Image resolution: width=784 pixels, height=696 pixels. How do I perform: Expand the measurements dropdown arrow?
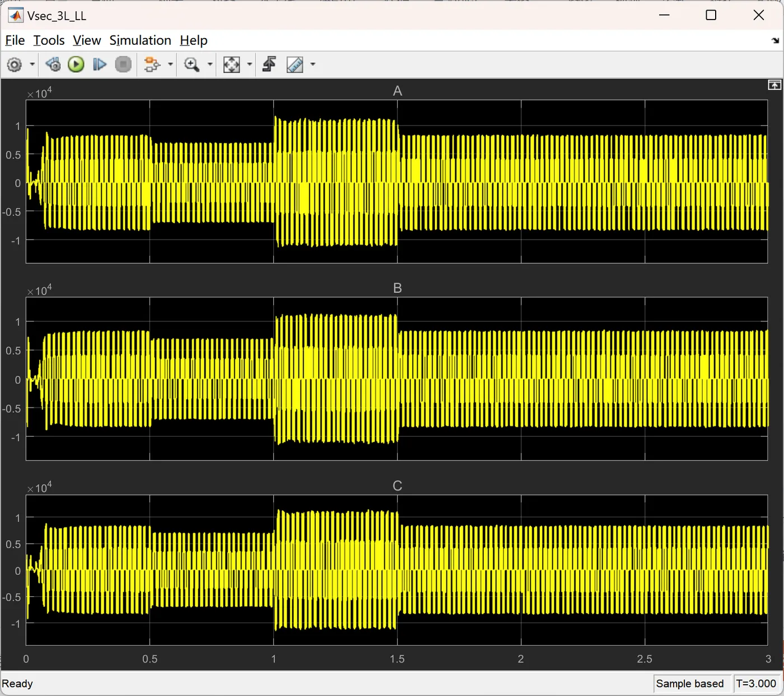313,65
